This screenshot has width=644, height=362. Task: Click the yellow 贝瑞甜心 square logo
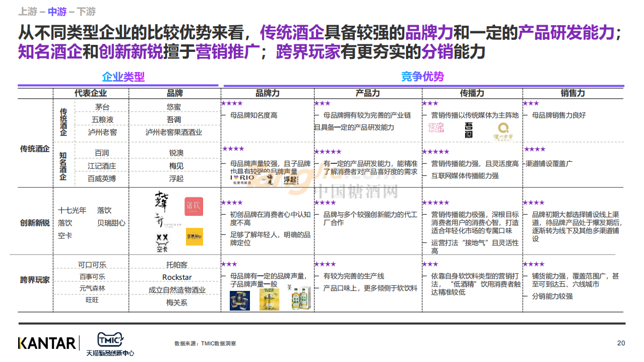(194, 236)
